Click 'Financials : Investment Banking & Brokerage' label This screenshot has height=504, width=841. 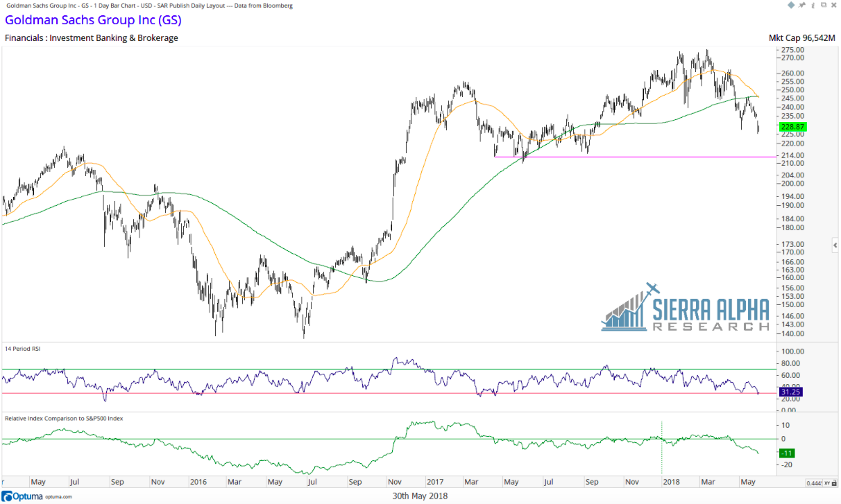[92, 38]
